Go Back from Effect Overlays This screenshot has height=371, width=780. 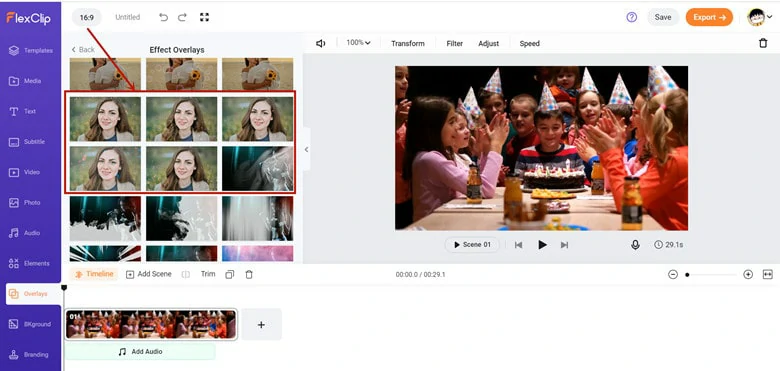click(83, 50)
